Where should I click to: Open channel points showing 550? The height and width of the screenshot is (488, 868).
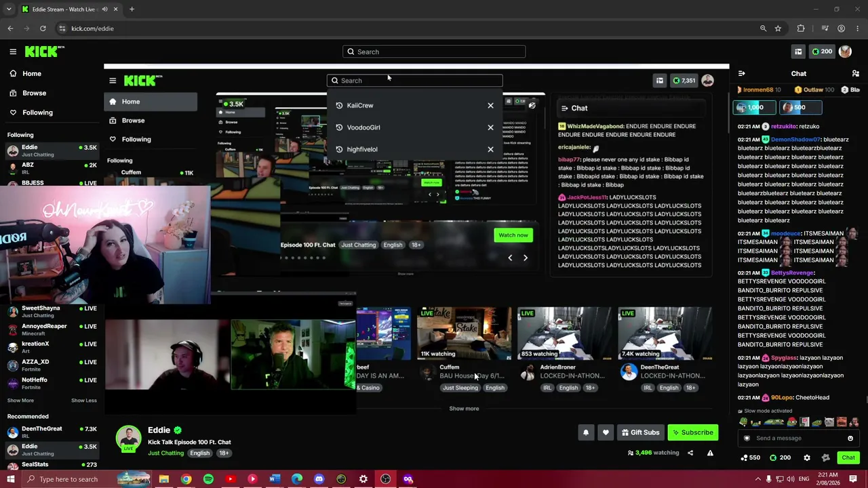(x=750, y=457)
